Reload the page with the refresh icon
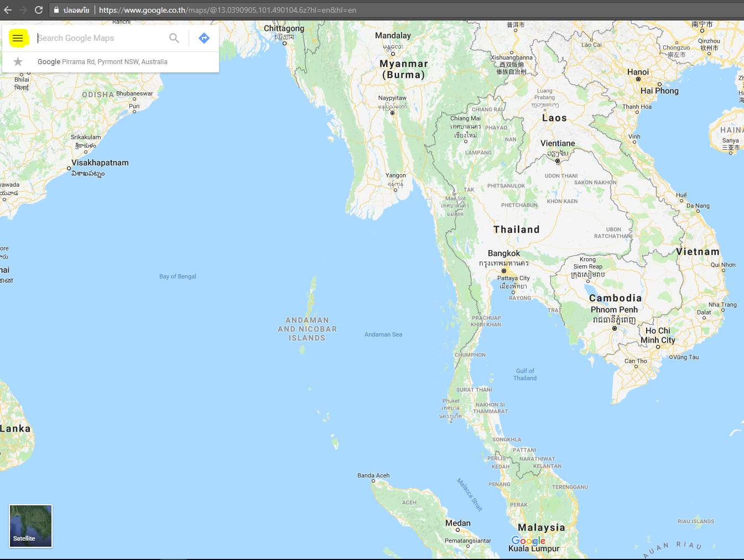744x560 pixels. pos(39,10)
